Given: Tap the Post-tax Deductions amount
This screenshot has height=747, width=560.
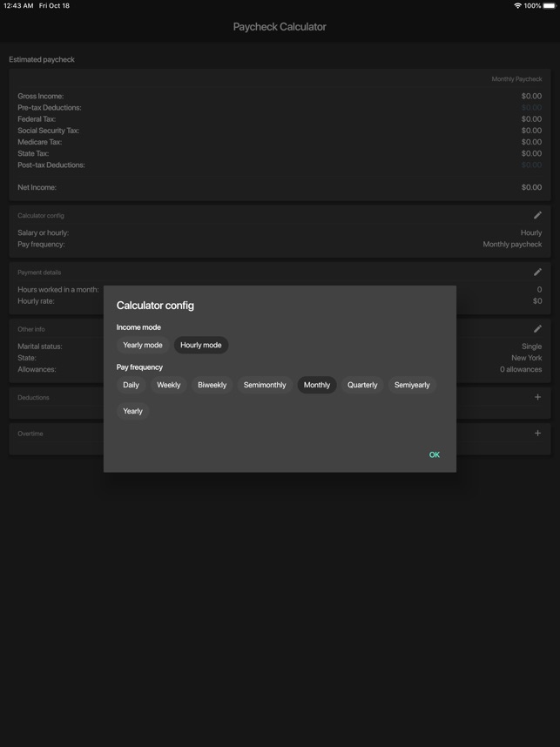Looking at the screenshot, I should pos(531,165).
